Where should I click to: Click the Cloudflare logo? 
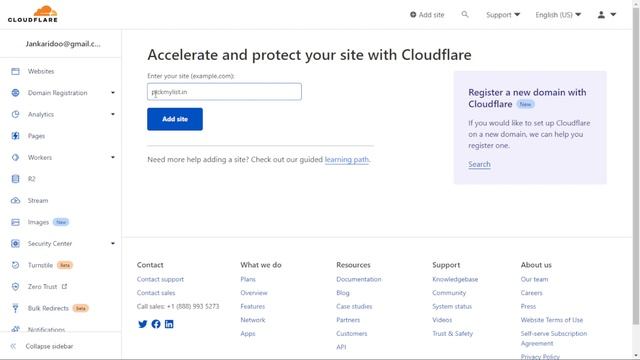[x=33, y=14]
